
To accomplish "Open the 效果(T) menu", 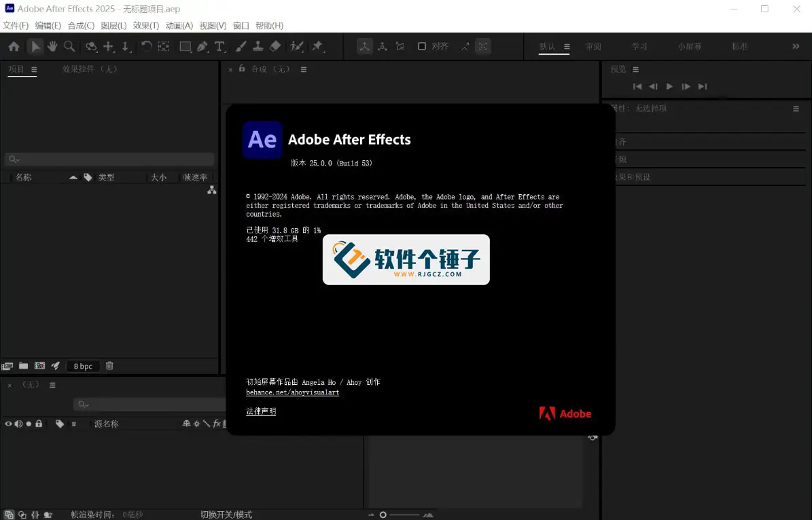I will [146, 25].
